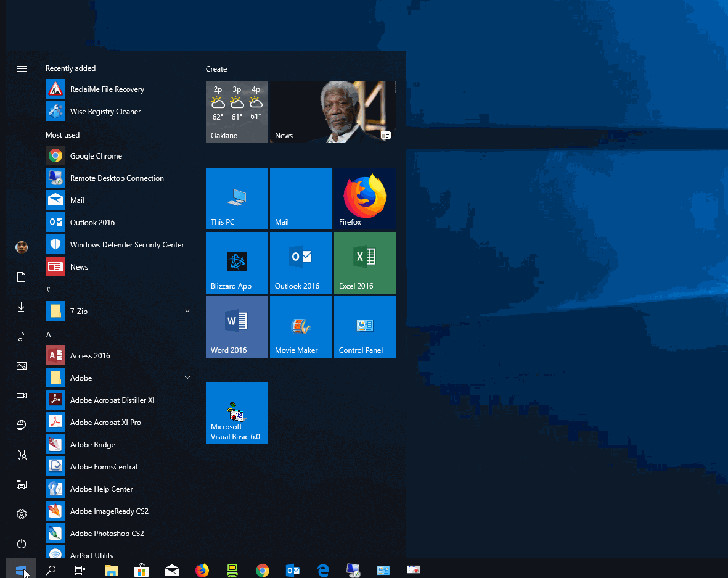Open Google Chrome from Most used
Viewport: 728px width, 578px height.
[96, 156]
